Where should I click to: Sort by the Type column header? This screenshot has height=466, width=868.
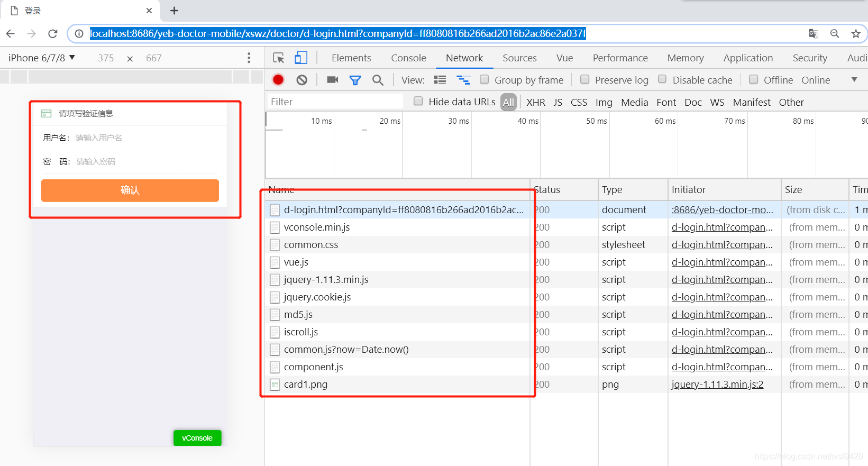pos(633,189)
